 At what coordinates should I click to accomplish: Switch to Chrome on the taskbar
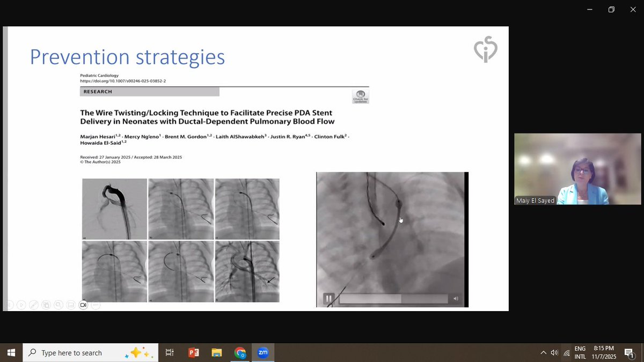240,352
